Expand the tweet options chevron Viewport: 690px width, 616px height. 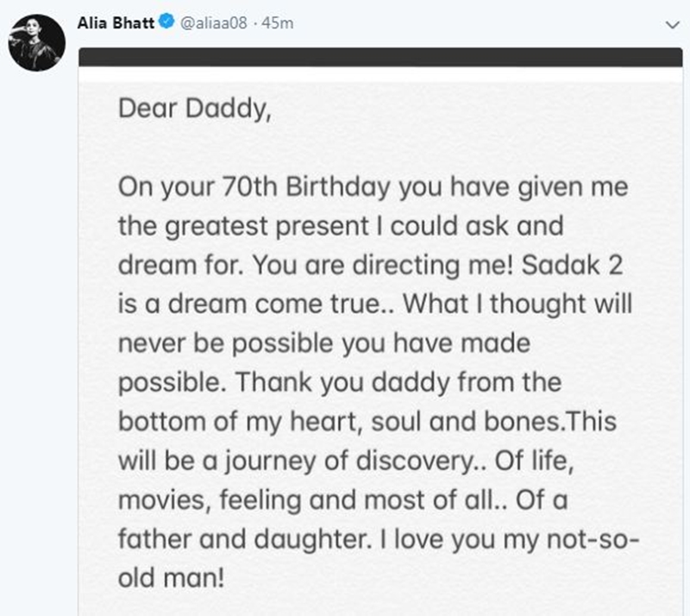click(x=673, y=25)
